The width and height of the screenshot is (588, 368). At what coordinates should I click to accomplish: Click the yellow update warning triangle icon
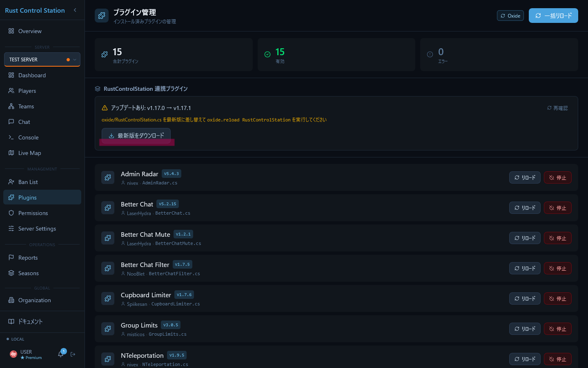(105, 108)
